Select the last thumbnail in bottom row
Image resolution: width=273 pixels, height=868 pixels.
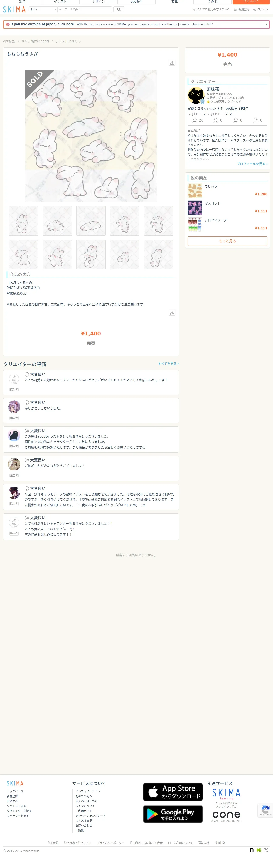tap(159, 254)
